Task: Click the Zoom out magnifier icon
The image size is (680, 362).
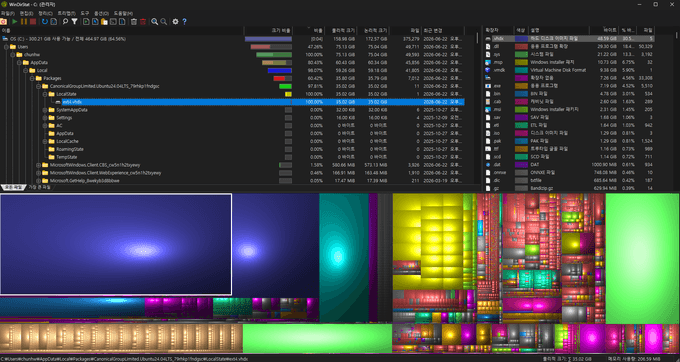Action: [x=163, y=21]
